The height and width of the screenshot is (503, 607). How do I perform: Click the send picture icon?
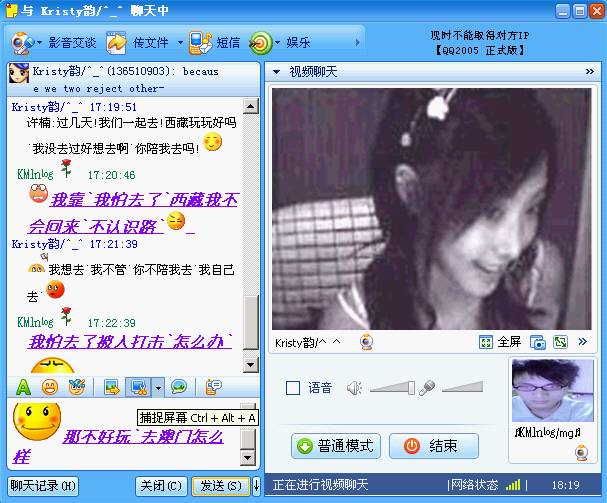click(x=111, y=386)
